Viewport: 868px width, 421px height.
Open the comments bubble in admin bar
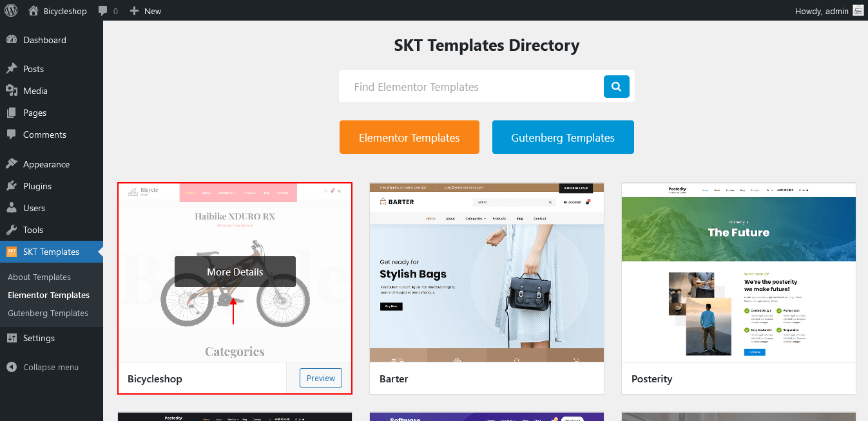tap(103, 11)
